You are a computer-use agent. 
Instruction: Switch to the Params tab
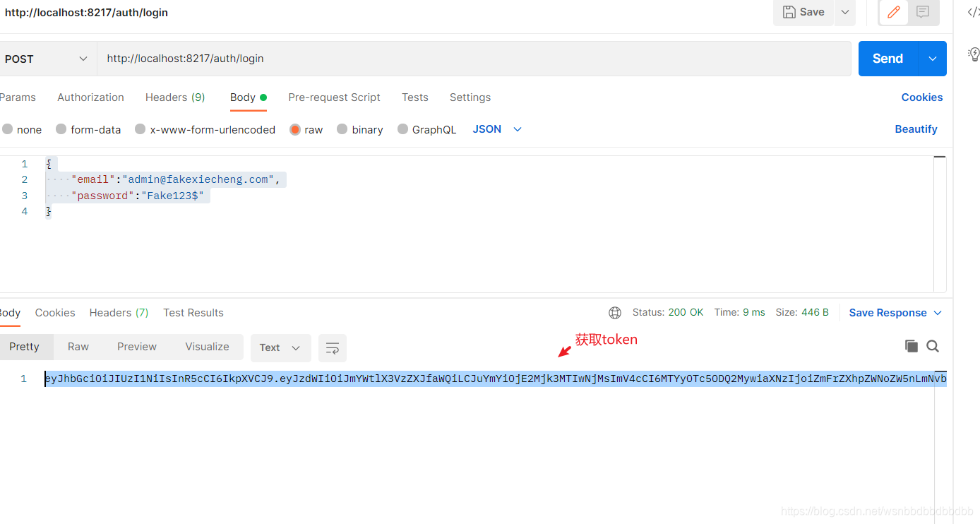[18, 97]
